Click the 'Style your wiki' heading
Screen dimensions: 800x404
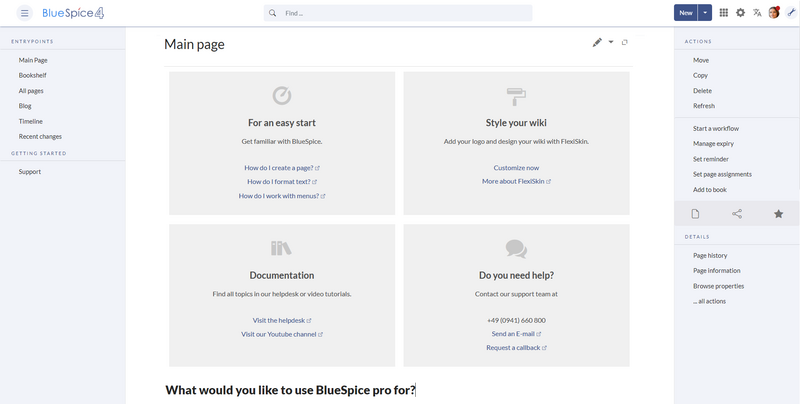516,123
